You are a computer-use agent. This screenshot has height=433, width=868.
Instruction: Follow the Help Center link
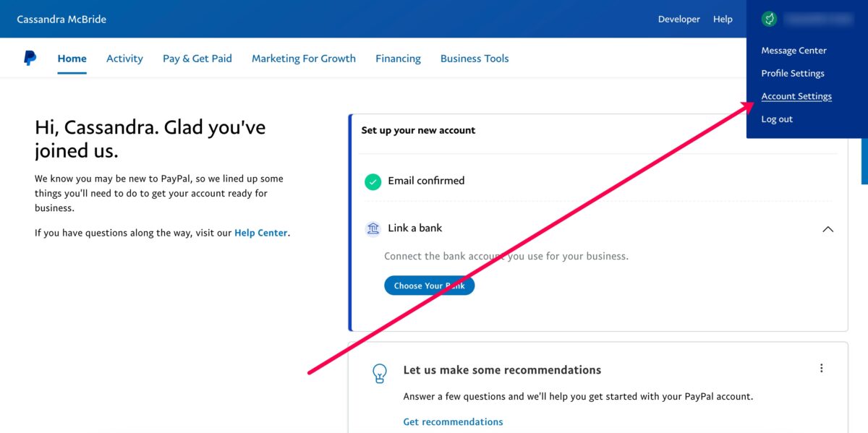pyautogui.click(x=261, y=233)
